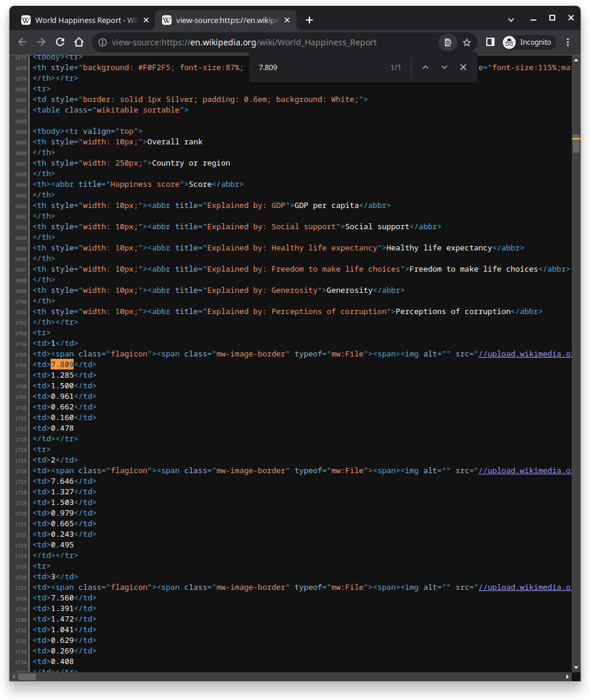Screen dimensions: 590x700
Task: Click the vertical scrollbar thumb
Action: click(x=576, y=144)
